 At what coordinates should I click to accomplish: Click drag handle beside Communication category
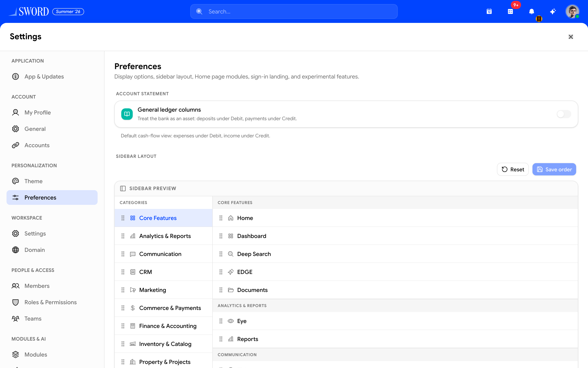(x=123, y=254)
